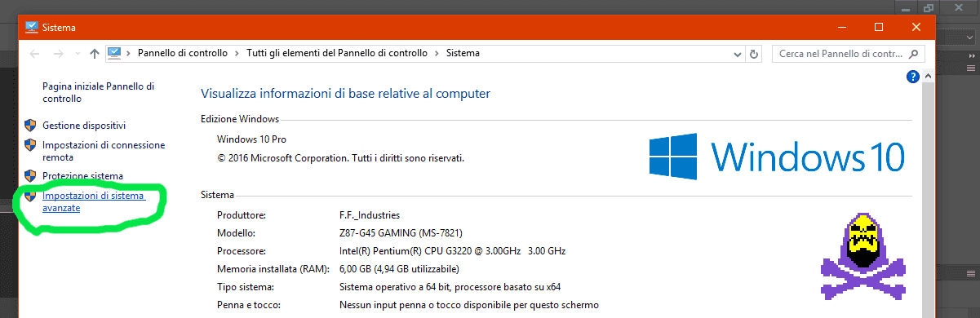
Task: Expand the address bar history dropdown
Action: pos(738,54)
